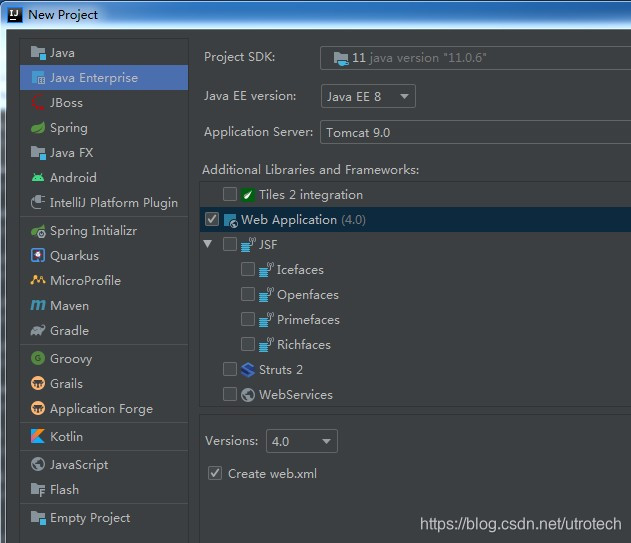Choose Spring Initializr project type
Image resolution: width=631 pixels, height=543 pixels.
[x=104, y=231]
